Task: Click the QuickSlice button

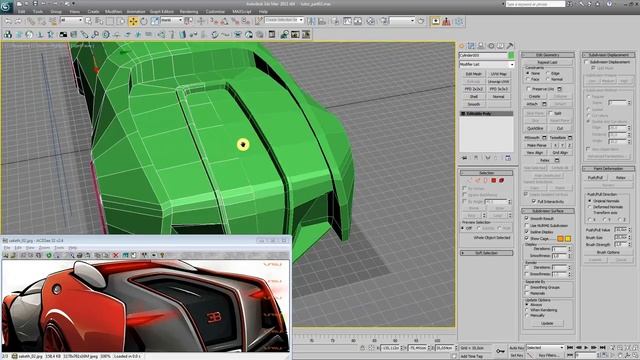Action: [535, 128]
